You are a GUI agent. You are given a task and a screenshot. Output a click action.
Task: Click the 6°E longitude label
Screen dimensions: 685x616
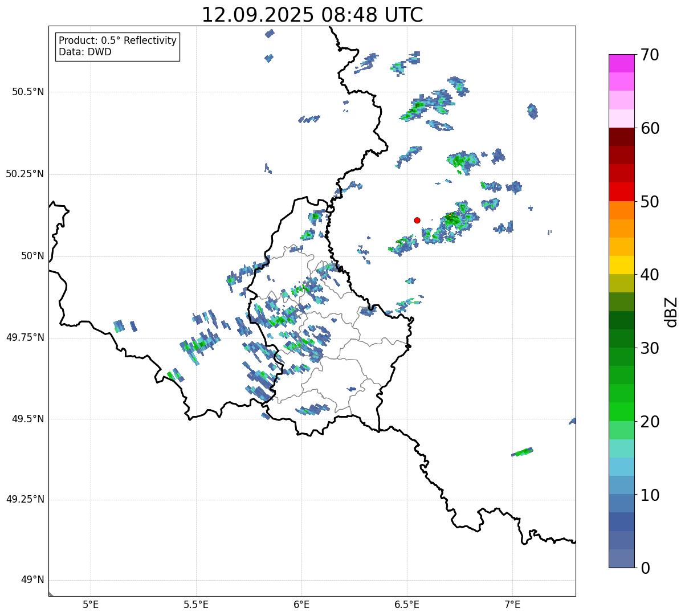point(301,604)
